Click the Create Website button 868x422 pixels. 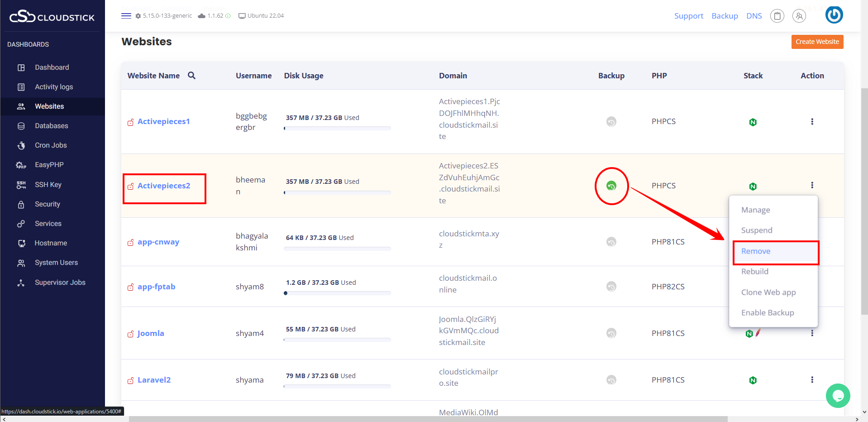click(x=817, y=42)
